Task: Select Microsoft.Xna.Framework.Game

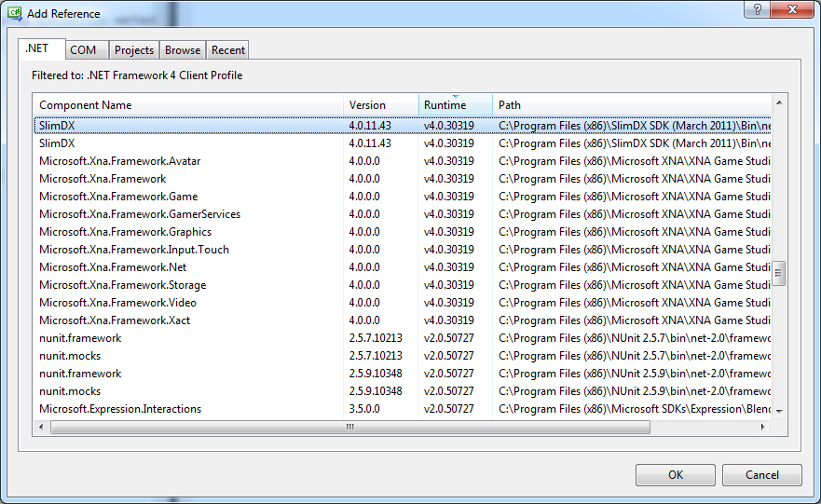Action: tap(403, 197)
